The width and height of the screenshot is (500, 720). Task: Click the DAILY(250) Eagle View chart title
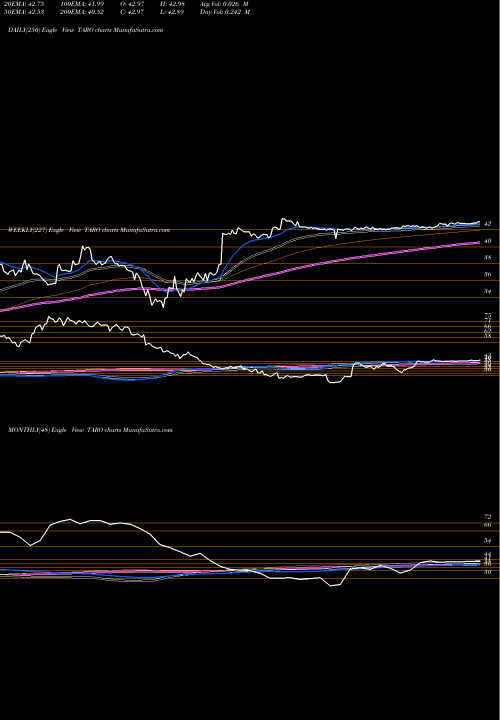coord(86,30)
